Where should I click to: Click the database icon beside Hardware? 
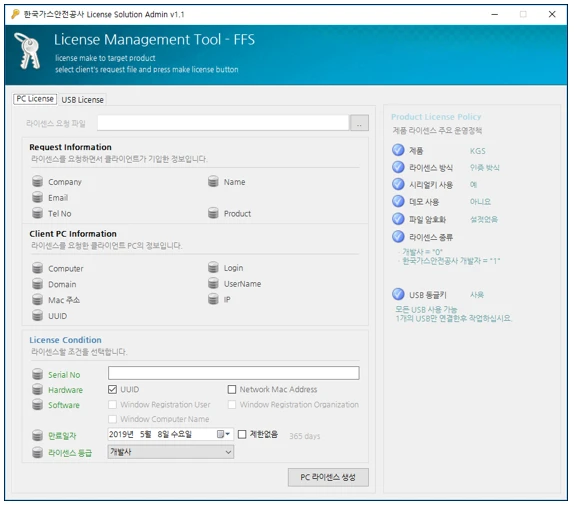[38, 389]
